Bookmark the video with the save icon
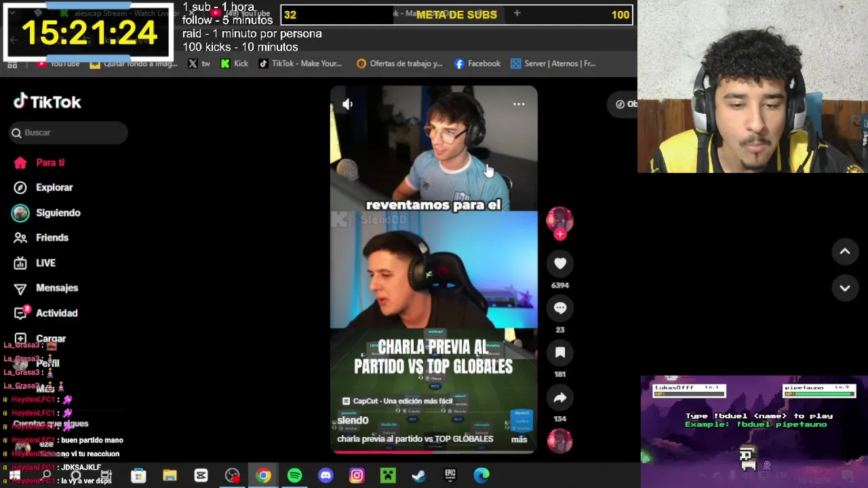 coord(560,352)
